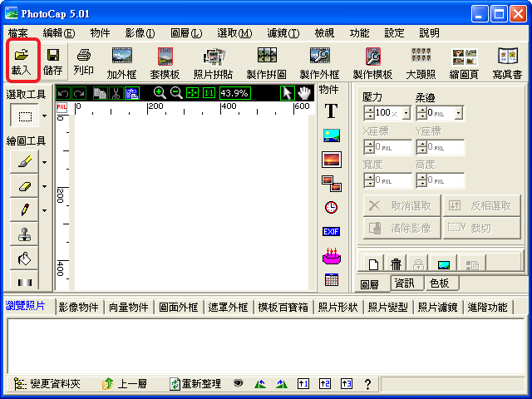The height and width of the screenshot is (399, 532).
Task: Open 製作外框 make frame tool
Action: click(319, 63)
